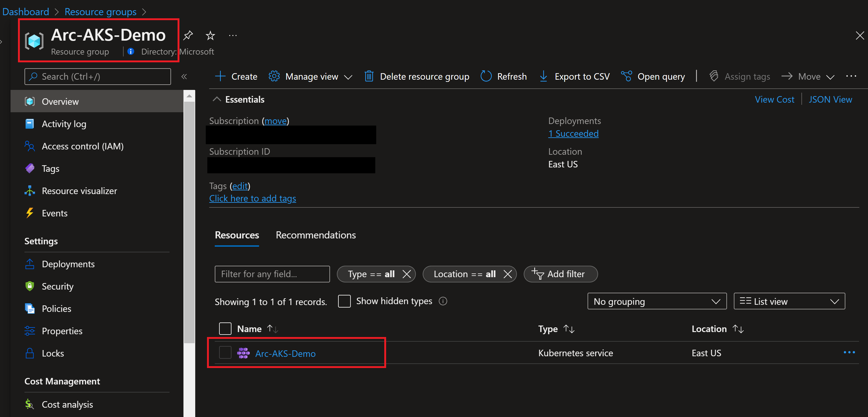Select the Resources tab

(237, 235)
